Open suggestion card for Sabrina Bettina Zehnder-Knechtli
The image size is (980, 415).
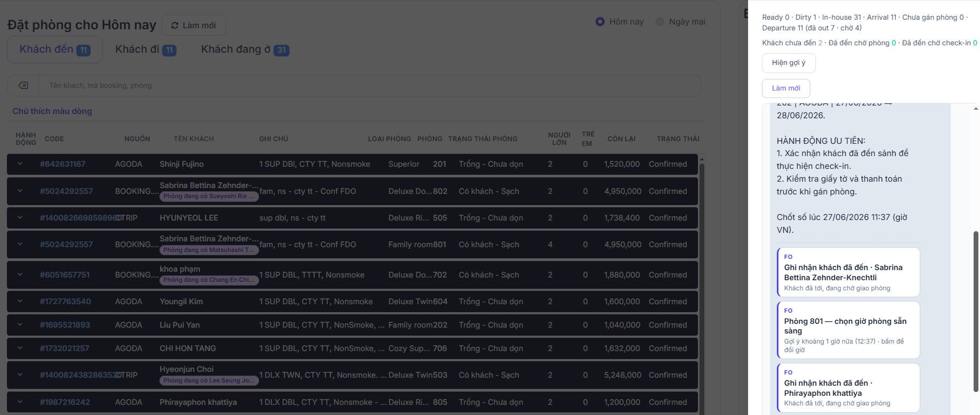848,272
